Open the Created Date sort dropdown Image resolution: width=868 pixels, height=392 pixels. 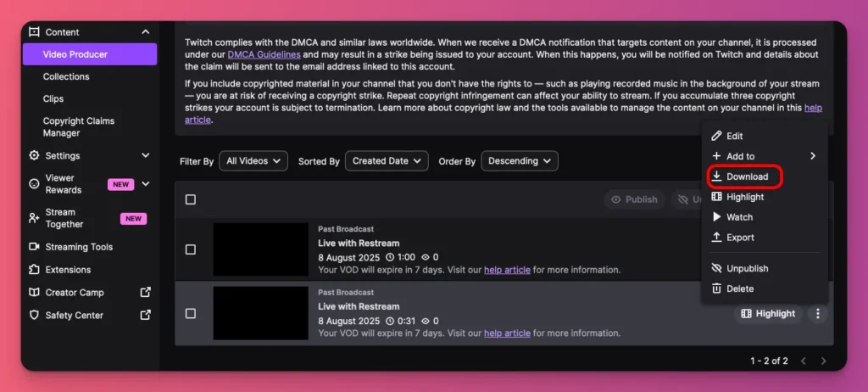(x=387, y=161)
